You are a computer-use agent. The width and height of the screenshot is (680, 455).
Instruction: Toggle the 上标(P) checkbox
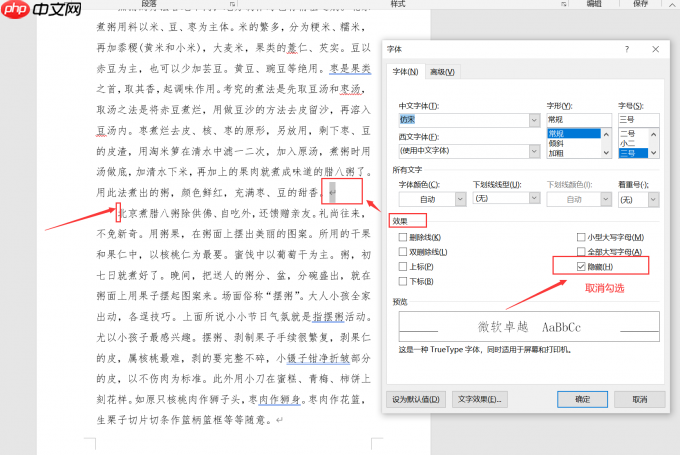coord(403,266)
